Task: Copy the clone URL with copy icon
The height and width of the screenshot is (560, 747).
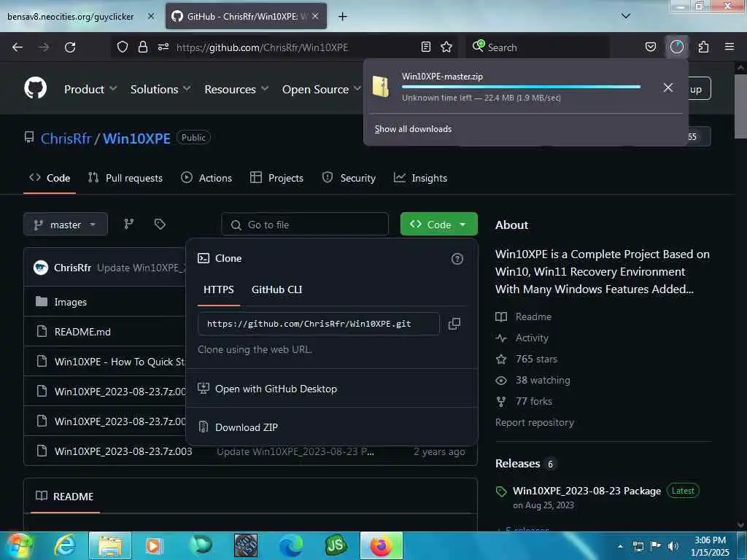Action: [x=454, y=324]
